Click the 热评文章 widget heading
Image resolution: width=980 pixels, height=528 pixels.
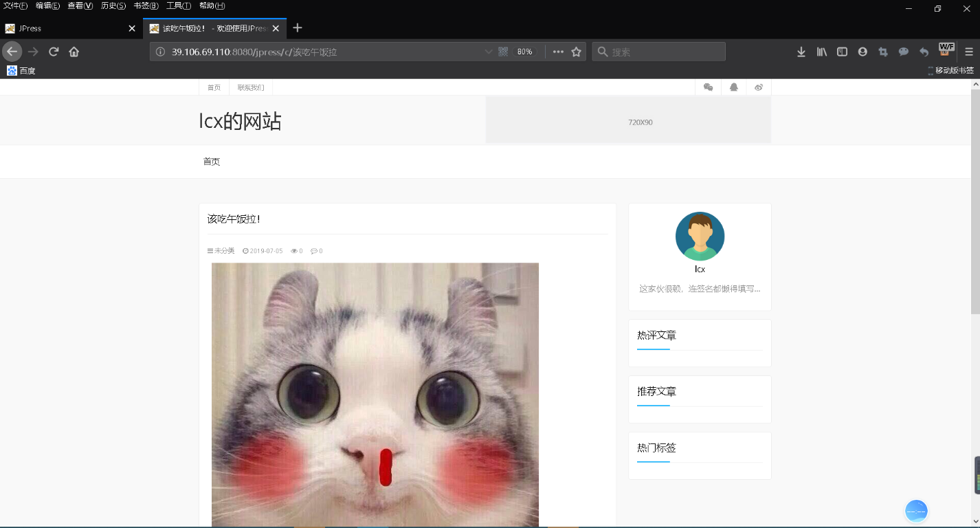(656, 335)
